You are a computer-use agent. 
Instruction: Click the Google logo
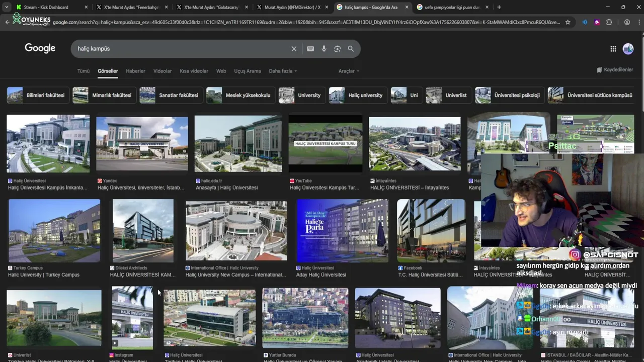[x=40, y=48]
